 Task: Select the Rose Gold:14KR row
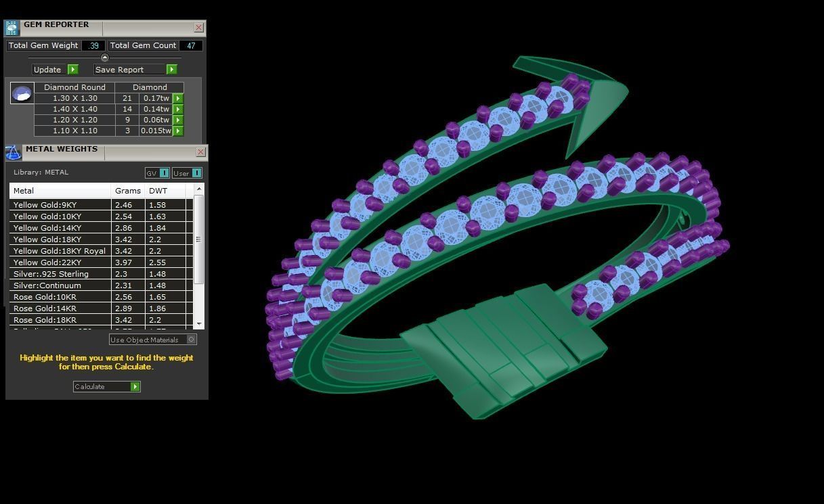coord(102,308)
